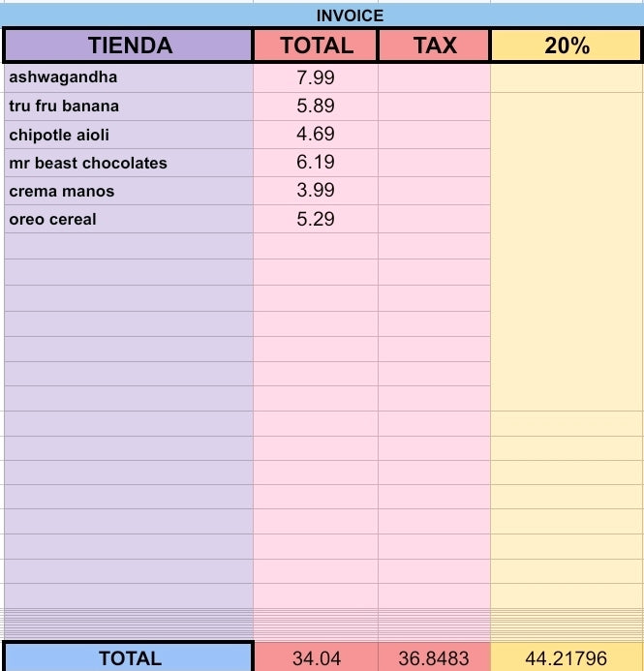Select the 44.21796 final total cell
This screenshot has height=671, width=644.
(x=567, y=657)
